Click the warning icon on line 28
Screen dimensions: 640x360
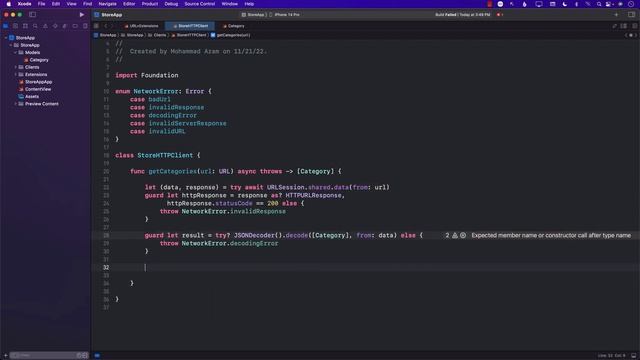click(x=455, y=236)
